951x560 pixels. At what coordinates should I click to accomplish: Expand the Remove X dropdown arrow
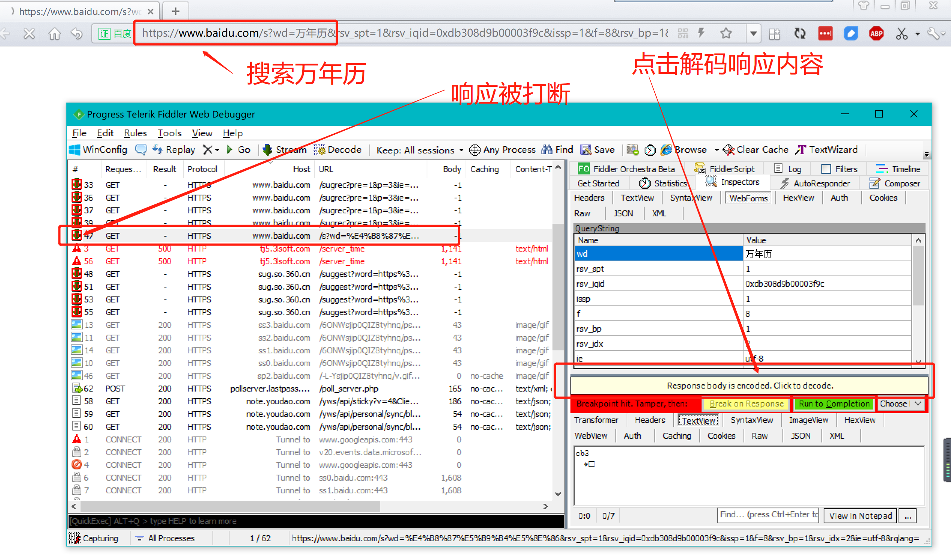tap(218, 150)
